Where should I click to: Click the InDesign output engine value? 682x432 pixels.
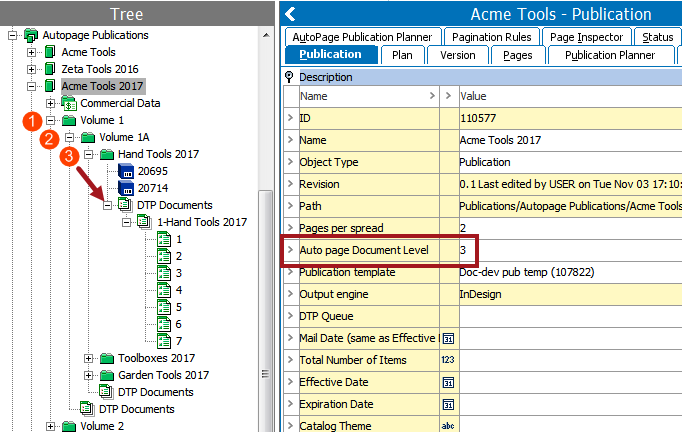point(480,295)
